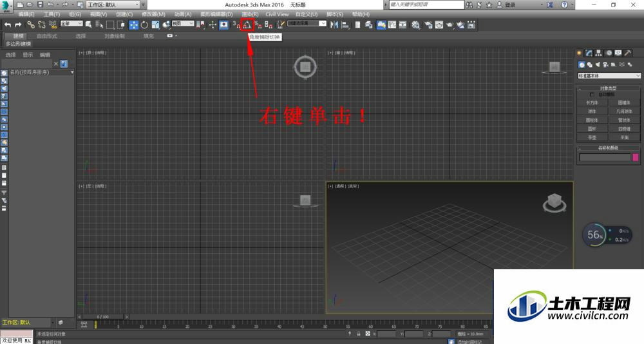Activate the Select Object tool
Viewport: 644px width, 344px height.
(x=88, y=24)
